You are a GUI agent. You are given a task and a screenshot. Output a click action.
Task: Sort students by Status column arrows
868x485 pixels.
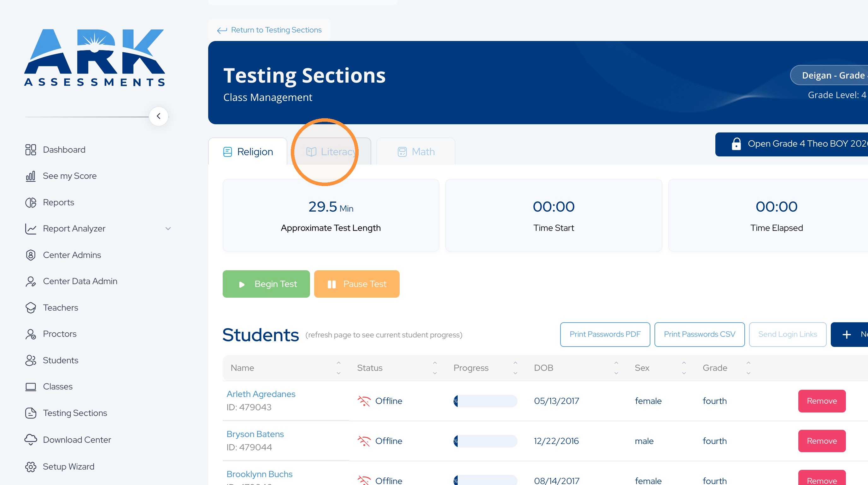435,368
